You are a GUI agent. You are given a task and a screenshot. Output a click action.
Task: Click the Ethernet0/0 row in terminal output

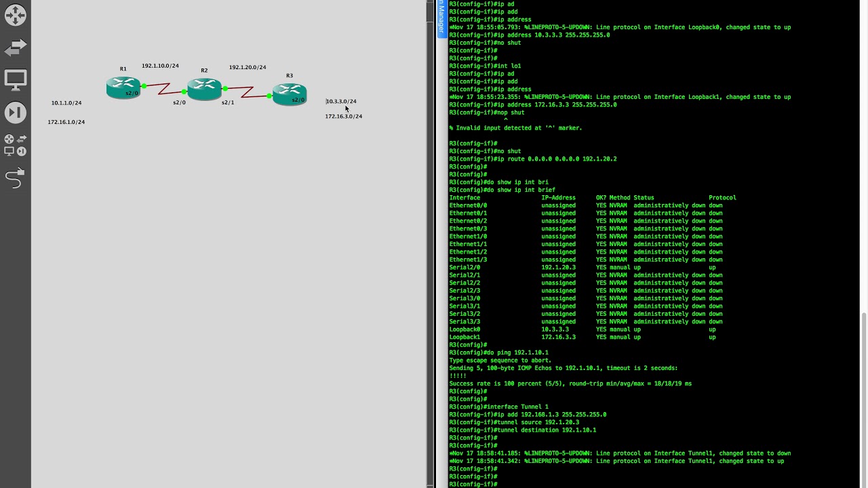[x=586, y=205]
